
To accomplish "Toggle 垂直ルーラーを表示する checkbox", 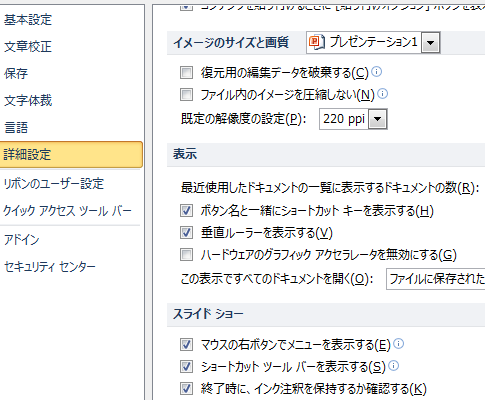I will (186, 232).
